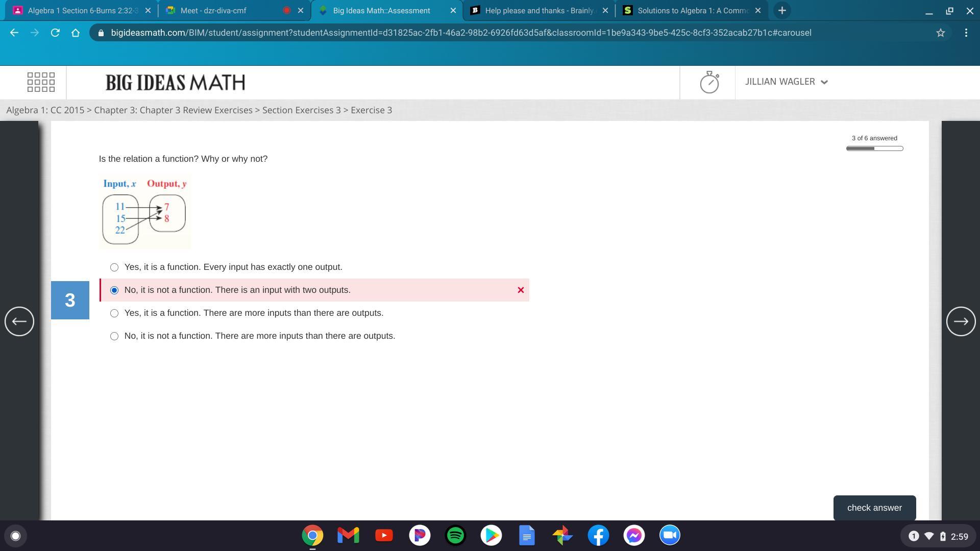Select 'Yes, more inputs than outputs' option
Screen dimensions: 980x551
tap(114, 313)
